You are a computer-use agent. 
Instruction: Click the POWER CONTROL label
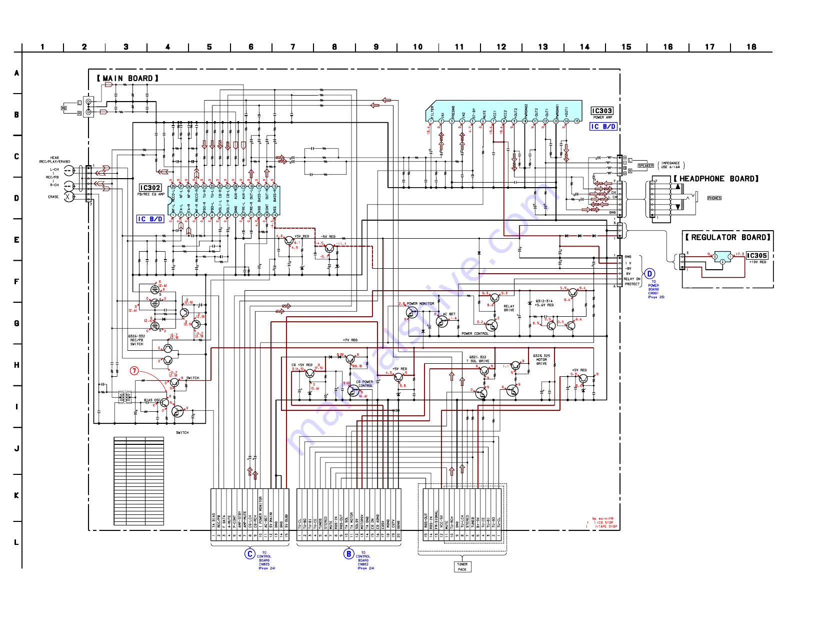coord(475,334)
